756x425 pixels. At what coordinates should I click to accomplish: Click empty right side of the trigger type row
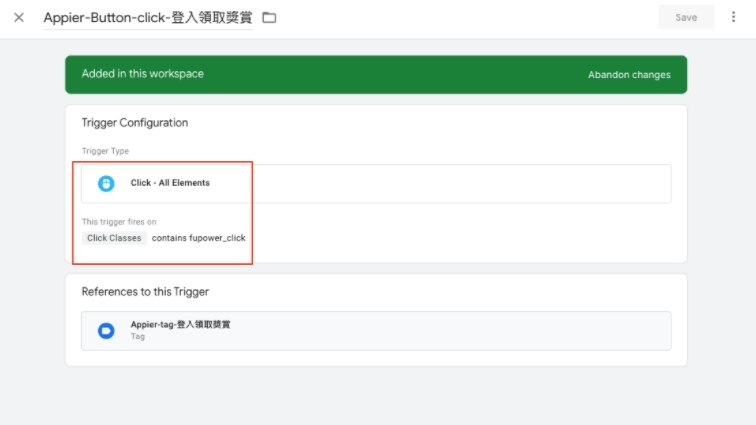click(500, 184)
